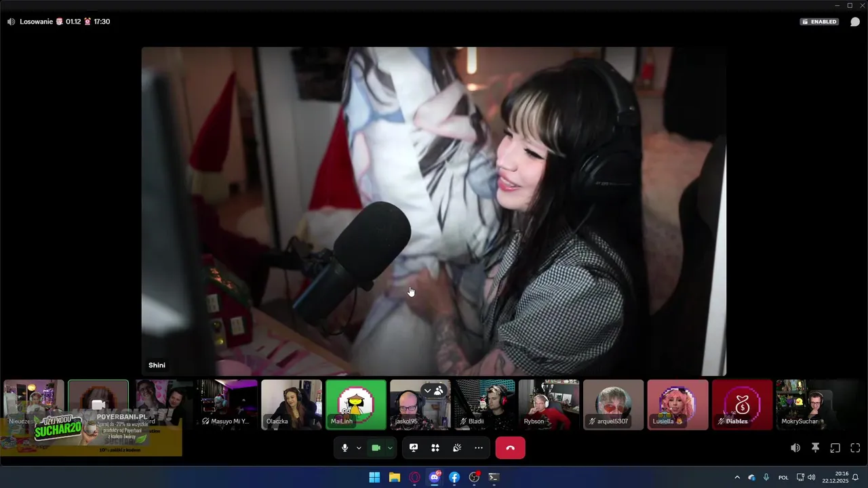Show hidden system tray icons
The width and height of the screenshot is (868, 488).
point(737,477)
